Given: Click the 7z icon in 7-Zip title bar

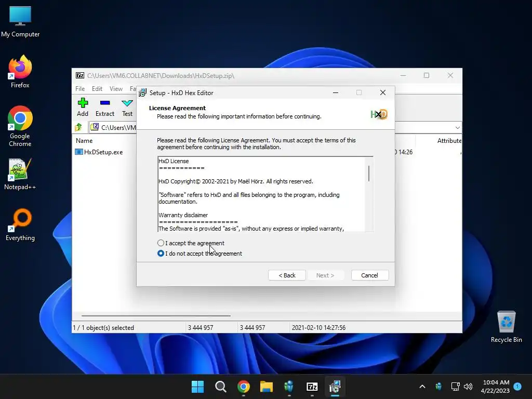Looking at the screenshot, I should 80,75.
